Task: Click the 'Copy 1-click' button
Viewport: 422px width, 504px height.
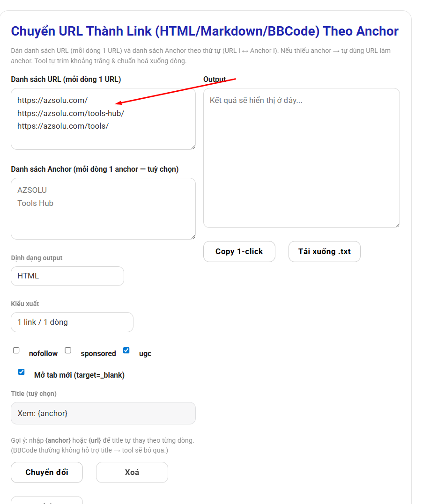Action: pyautogui.click(x=239, y=252)
